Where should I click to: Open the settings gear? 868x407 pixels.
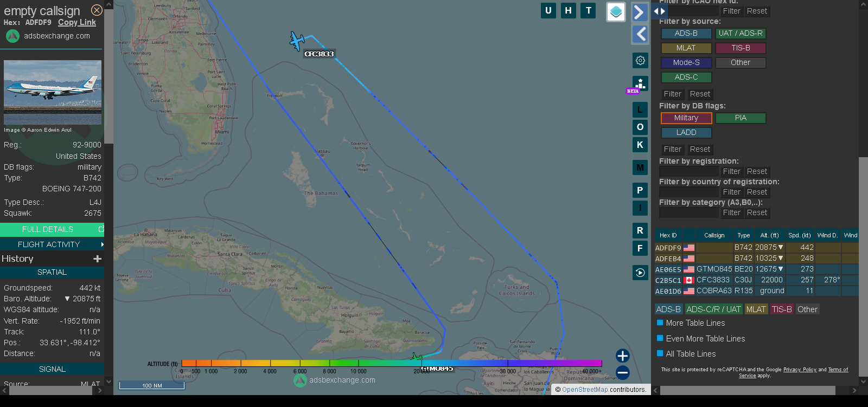click(x=640, y=60)
